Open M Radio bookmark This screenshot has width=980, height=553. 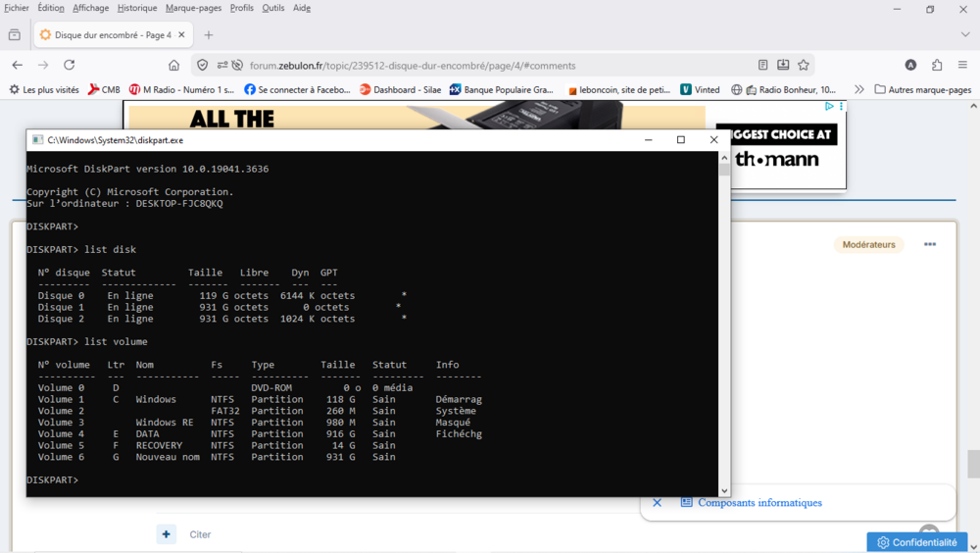click(x=182, y=89)
